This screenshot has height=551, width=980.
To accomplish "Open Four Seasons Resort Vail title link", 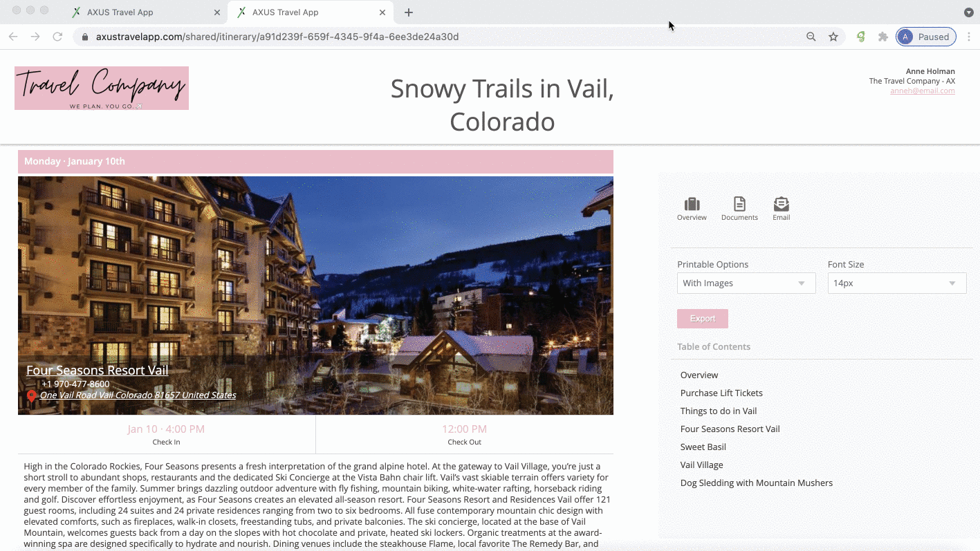I will coord(98,370).
